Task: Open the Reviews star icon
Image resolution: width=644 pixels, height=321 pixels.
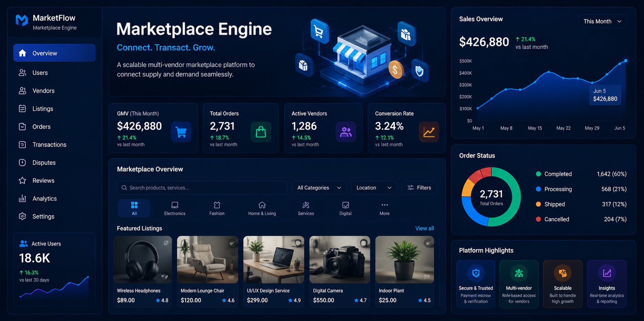Action: [22, 181]
